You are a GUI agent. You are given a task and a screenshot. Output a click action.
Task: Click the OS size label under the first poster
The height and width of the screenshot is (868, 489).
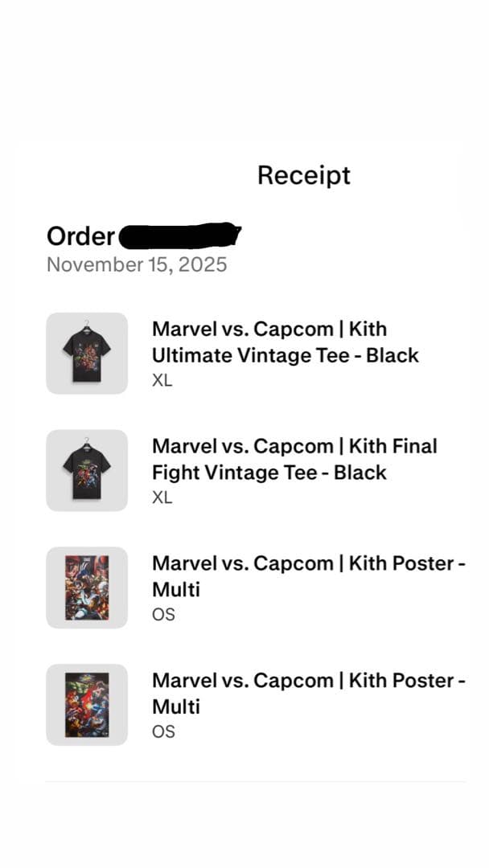coord(162,614)
